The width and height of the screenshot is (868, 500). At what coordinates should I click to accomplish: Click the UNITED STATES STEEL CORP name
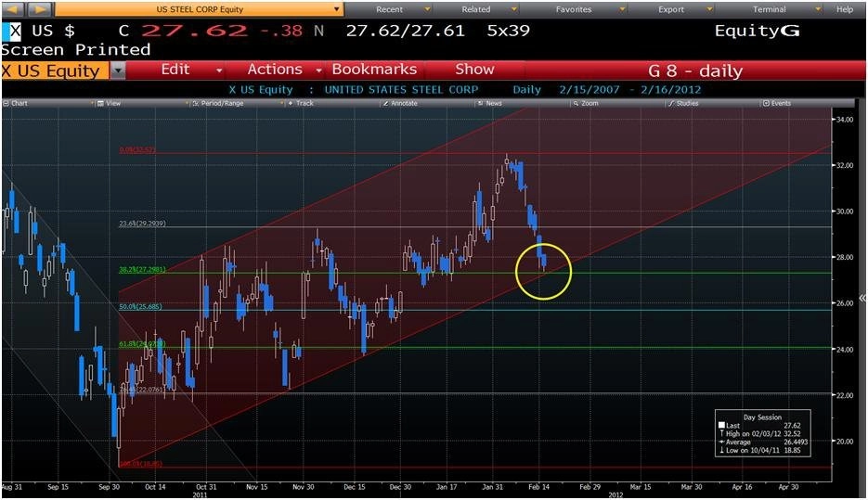click(x=401, y=90)
